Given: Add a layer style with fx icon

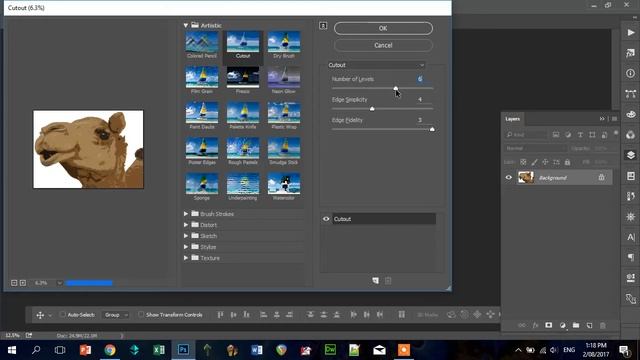Looking at the screenshot, I should click(x=535, y=325).
